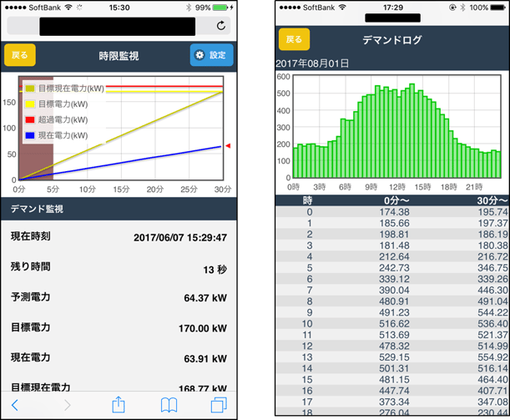Viewport: 510px width, 420px height.
Task: Click yellow 目標電力(kW) legend swatch
Action: pyautogui.click(x=30, y=104)
